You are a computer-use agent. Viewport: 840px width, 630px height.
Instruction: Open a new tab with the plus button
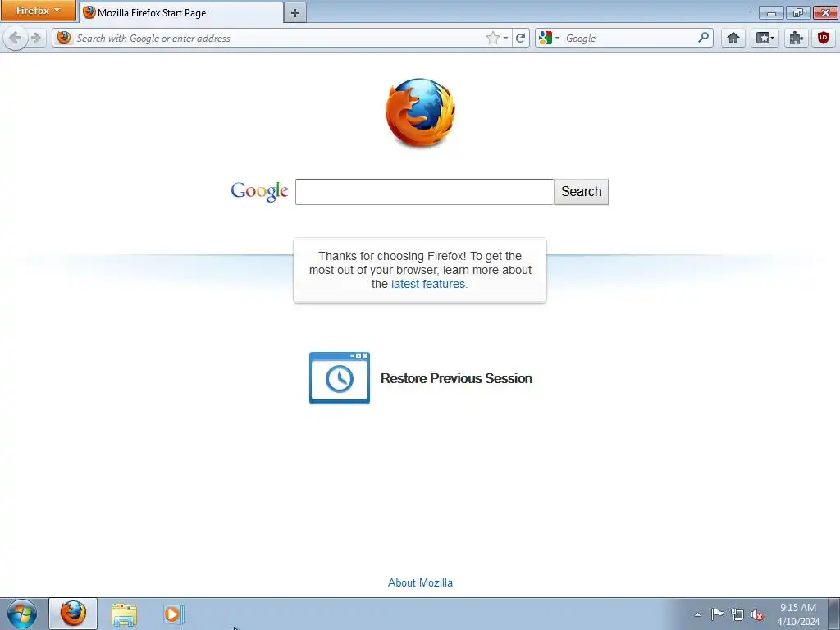pos(295,13)
